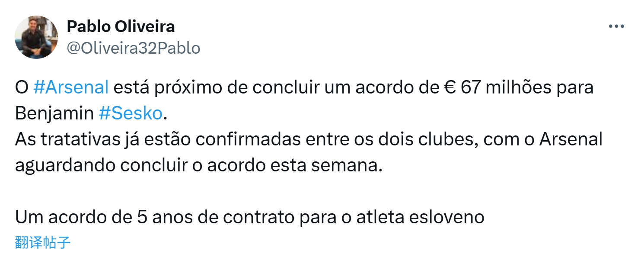Click the word "atleta" in the last line

[377, 217]
